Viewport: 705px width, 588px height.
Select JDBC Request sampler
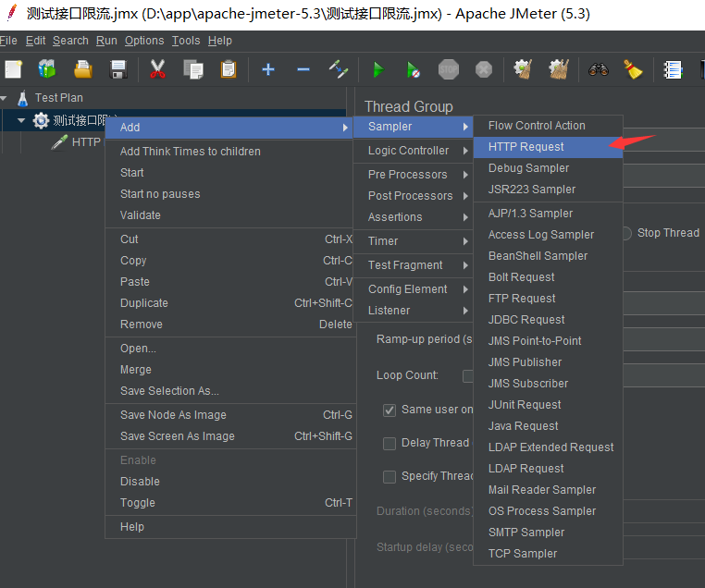point(548,320)
